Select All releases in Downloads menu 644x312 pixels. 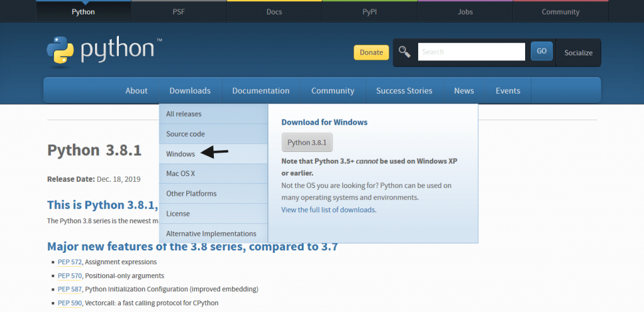214,114
